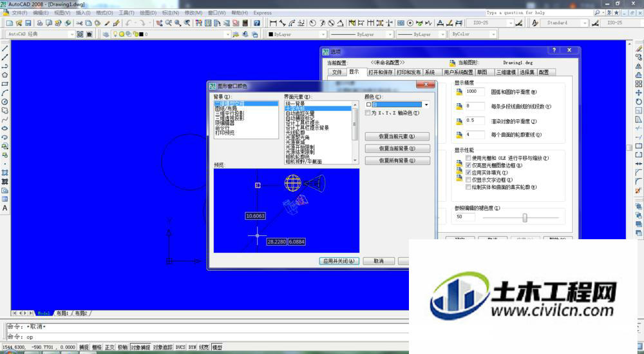The width and height of the screenshot is (644, 354).
Task: Click the Type a question for help field
Action: pyautogui.click(x=539, y=13)
